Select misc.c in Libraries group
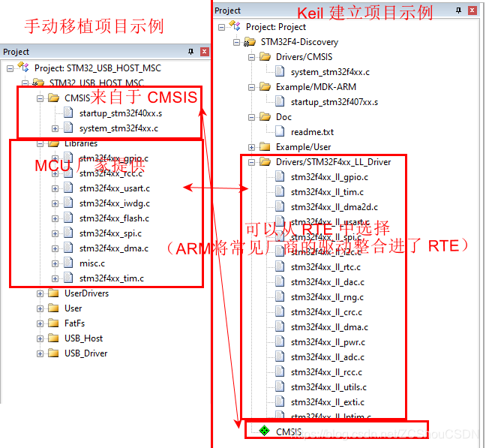 coord(92,263)
